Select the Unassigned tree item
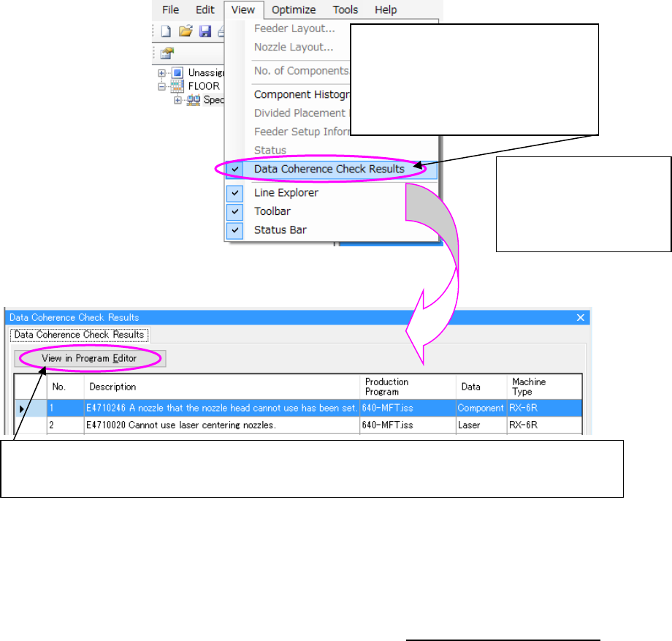 (x=206, y=72)
